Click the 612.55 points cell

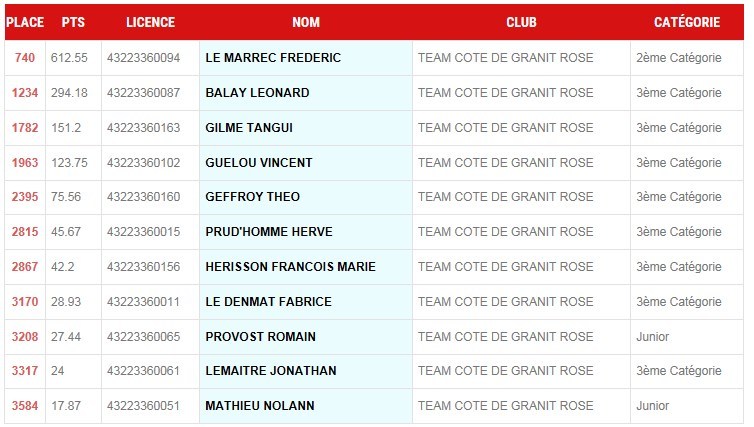[70, 58]
